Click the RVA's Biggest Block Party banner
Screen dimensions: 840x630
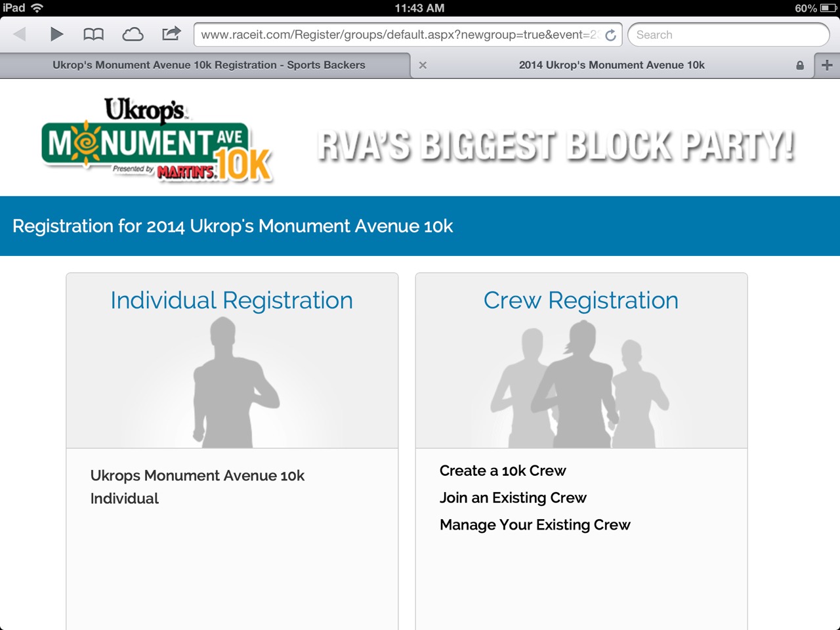555,146
